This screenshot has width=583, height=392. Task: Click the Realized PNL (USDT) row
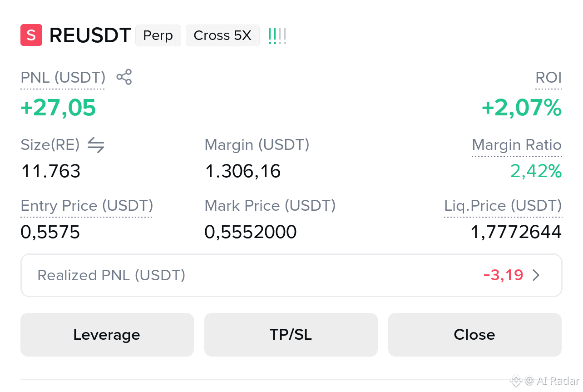coord(291,275)
